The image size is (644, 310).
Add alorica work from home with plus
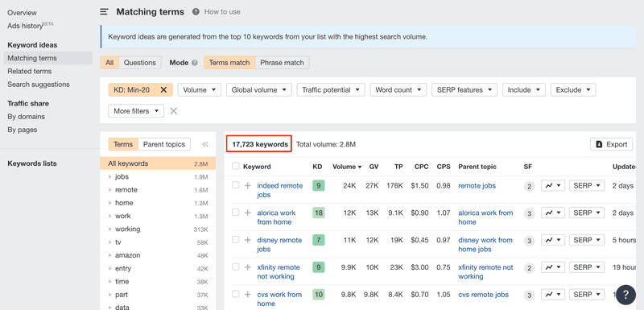tap(247, 213)
